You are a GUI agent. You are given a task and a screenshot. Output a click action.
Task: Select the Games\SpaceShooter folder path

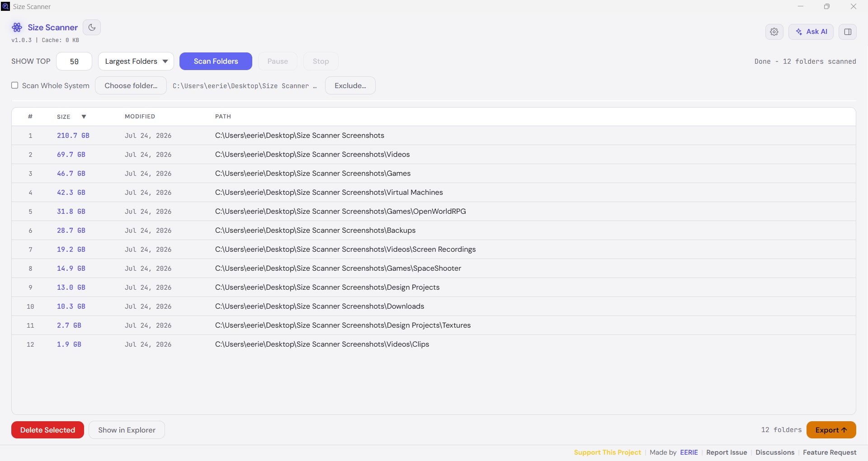point(338,268)
